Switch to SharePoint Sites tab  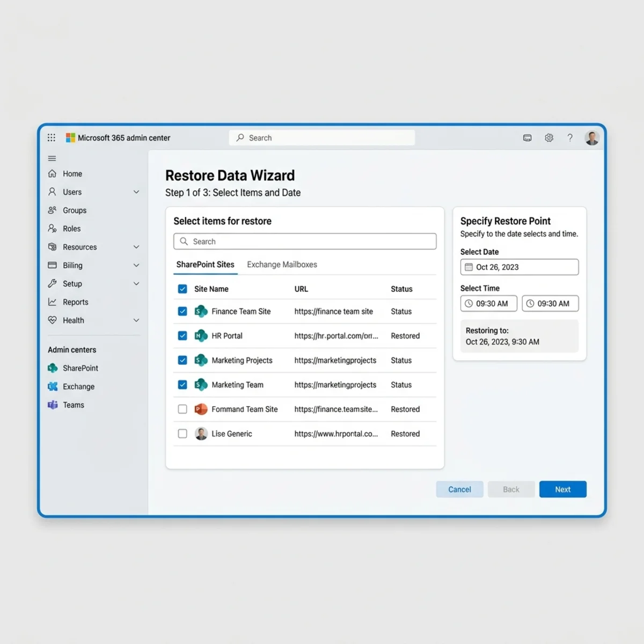click(206, 265)
